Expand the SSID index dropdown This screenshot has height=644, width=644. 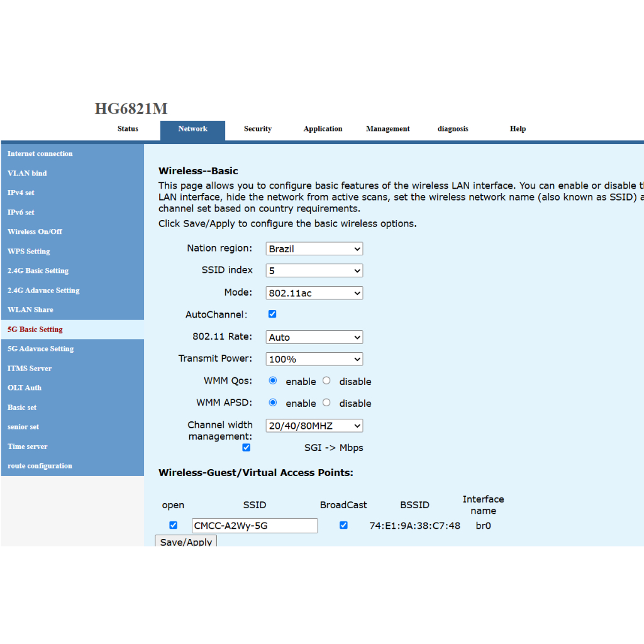(x=314, y=271)
